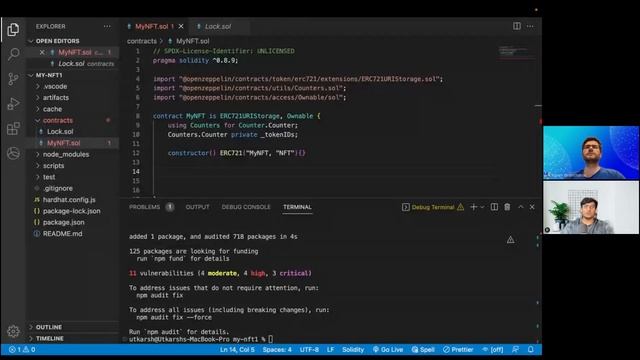Start Go Live server

coord(388,349)
